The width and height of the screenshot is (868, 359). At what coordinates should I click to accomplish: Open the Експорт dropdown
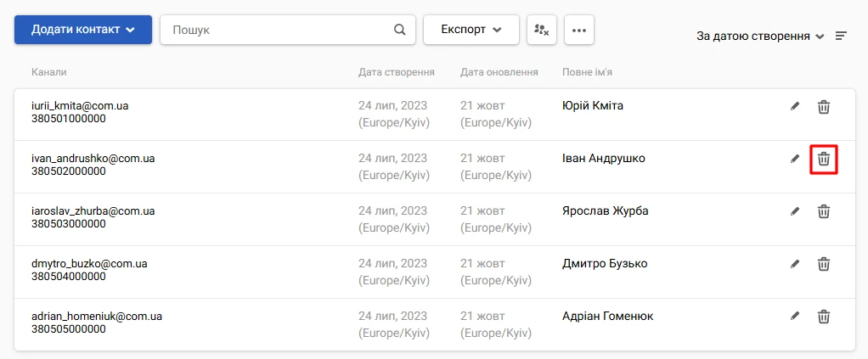pyautogui.click(x=471, y=30)
